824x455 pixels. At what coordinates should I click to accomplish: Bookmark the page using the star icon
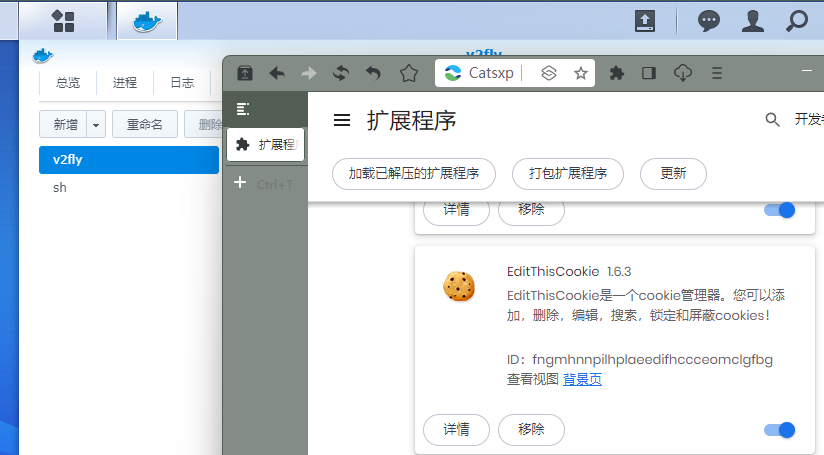581,73
